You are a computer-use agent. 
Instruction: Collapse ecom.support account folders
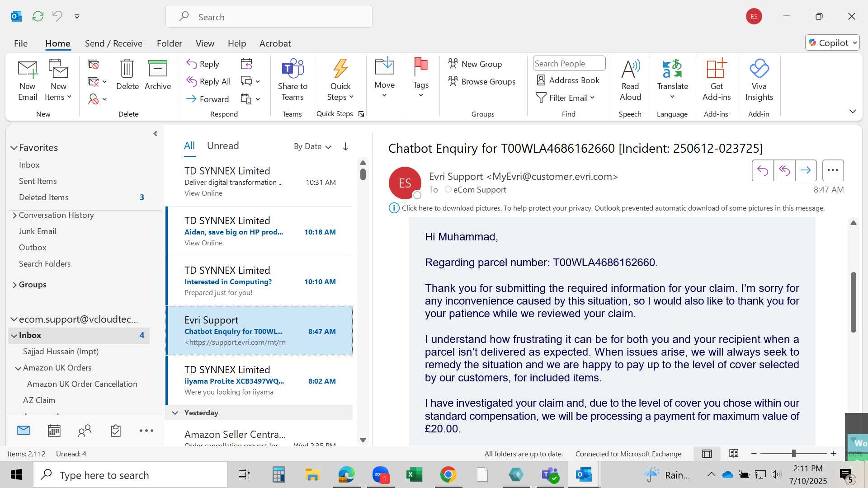[x=14, y=319]
